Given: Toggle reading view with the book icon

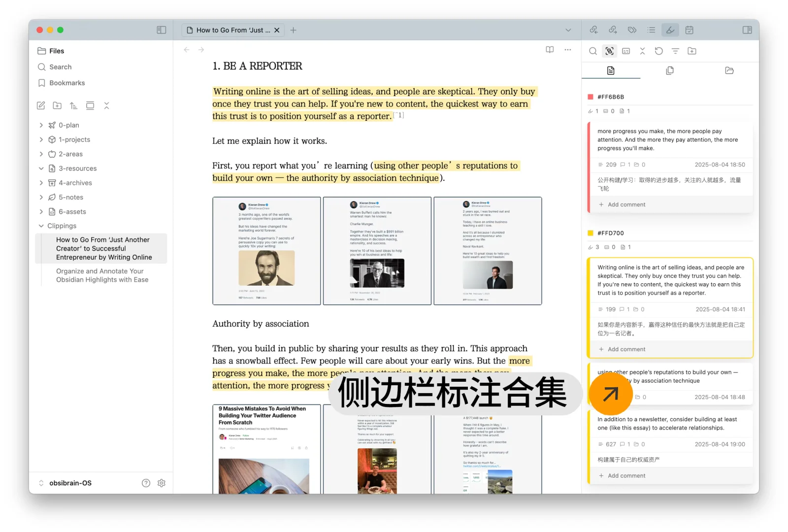Looking at the screenshot, I should pos(550,50).
